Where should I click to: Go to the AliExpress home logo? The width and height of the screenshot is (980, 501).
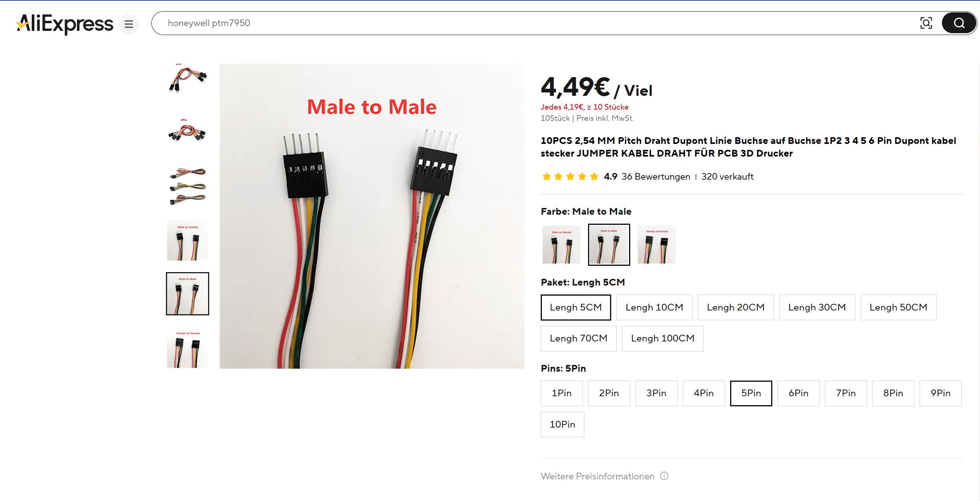[65, 24]
